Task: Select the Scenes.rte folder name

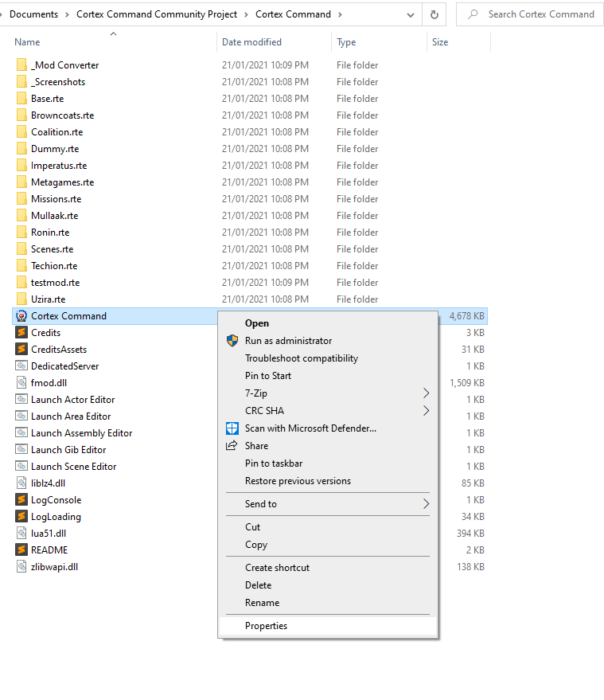Action: (x=53, y=249)
